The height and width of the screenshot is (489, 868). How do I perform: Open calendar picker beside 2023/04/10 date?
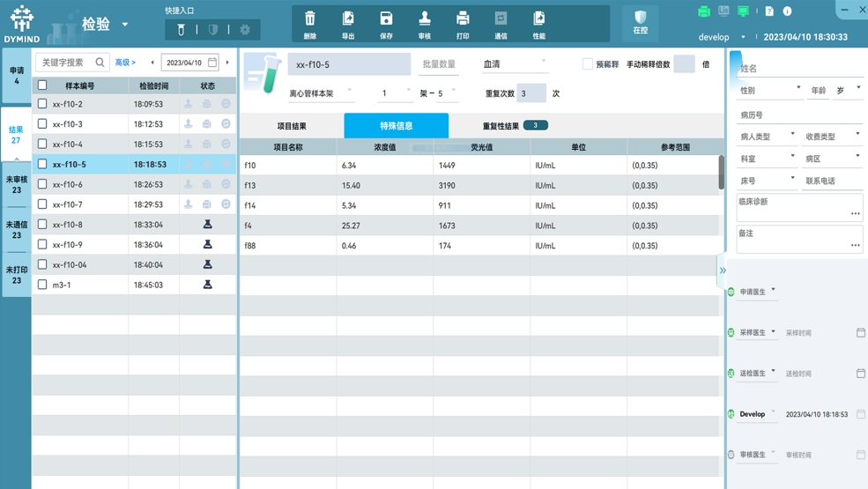(x=212, y=63)
